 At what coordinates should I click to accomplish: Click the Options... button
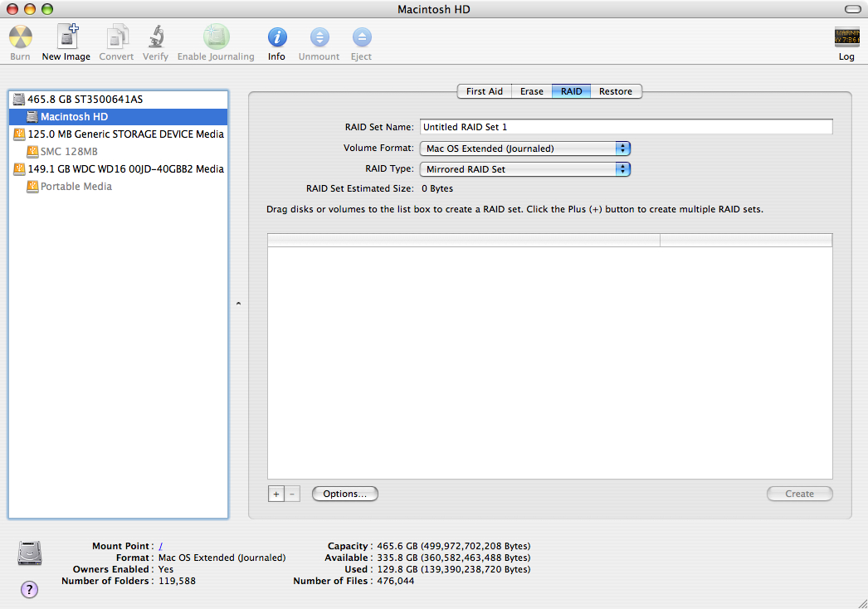344,494
